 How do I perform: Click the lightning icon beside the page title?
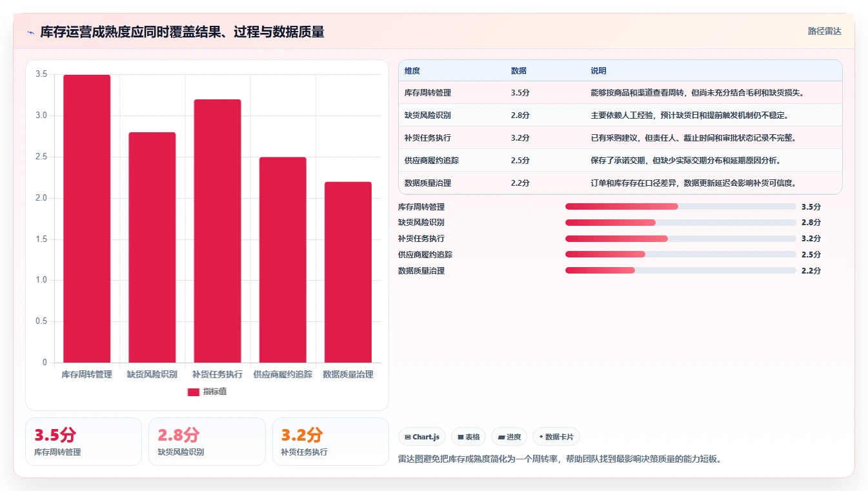click(x=31, y=32)
